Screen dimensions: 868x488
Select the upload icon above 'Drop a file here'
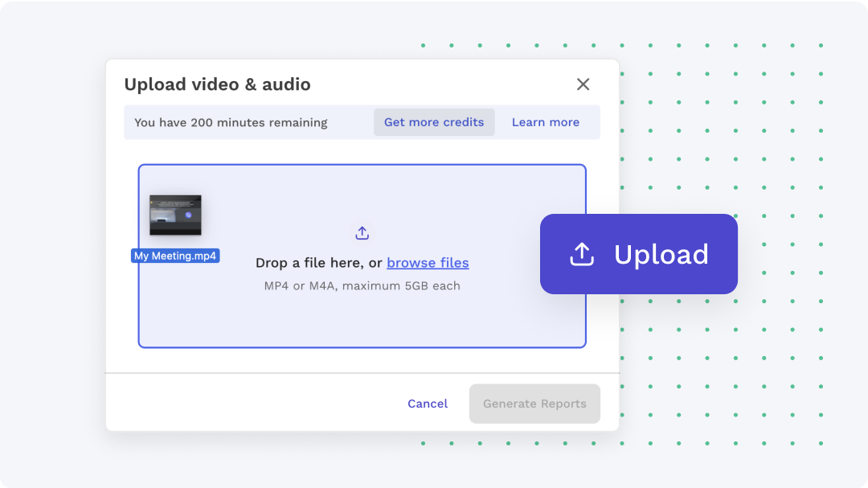362,232
